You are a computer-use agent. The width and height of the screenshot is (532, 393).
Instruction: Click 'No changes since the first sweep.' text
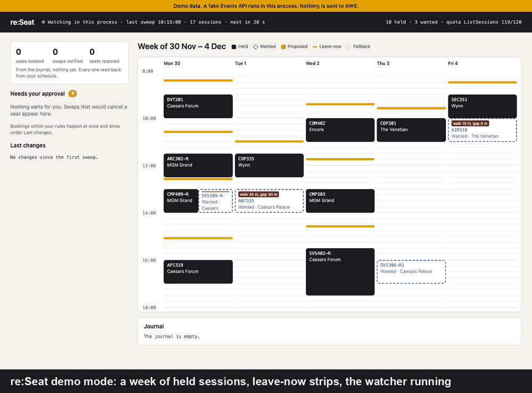point(54,157)
